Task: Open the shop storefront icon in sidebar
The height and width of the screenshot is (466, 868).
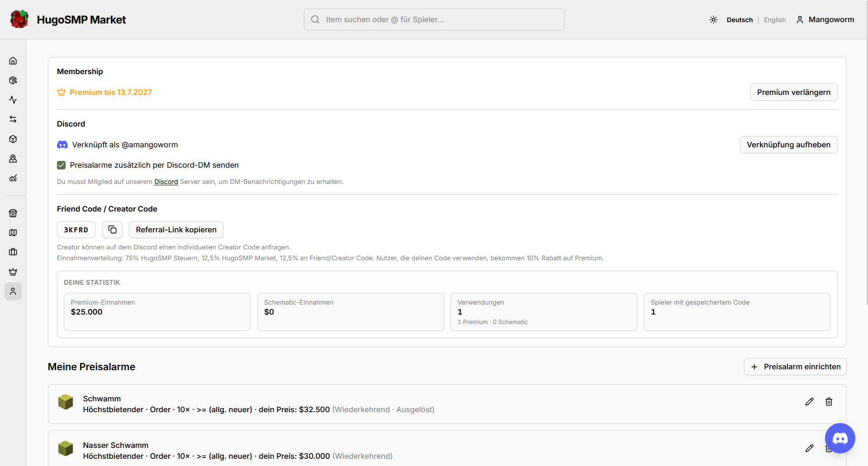Action: click(x=13, y=213)
